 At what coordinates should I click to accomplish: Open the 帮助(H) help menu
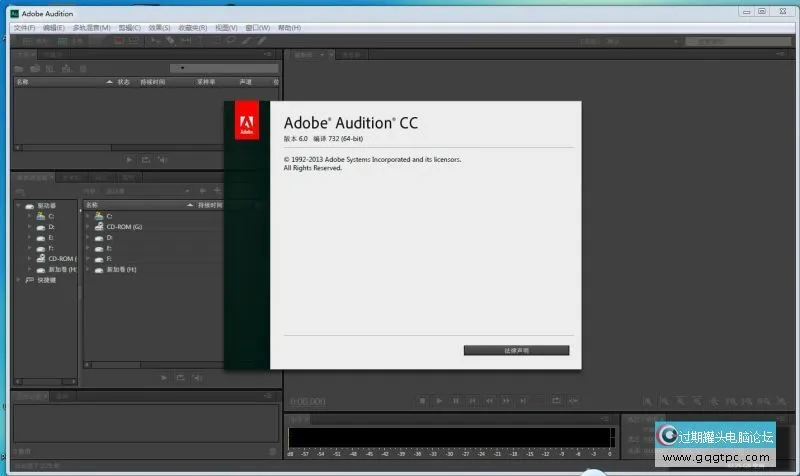289,27
